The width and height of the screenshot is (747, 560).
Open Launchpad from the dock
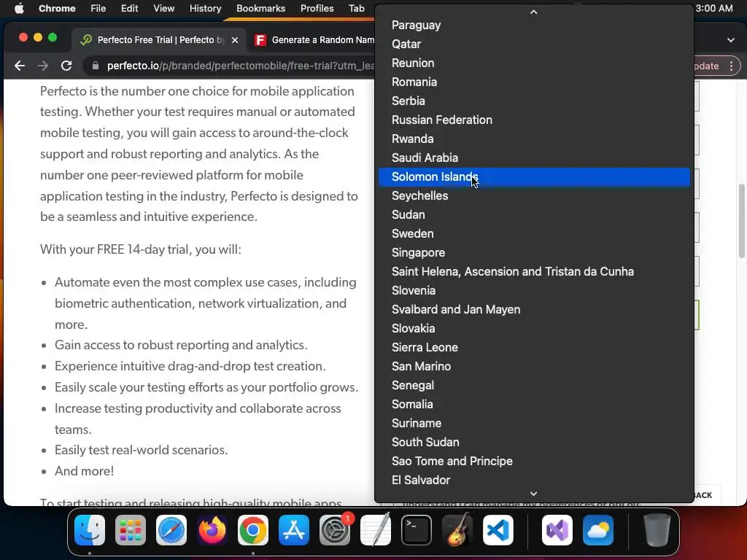[131, 530]
